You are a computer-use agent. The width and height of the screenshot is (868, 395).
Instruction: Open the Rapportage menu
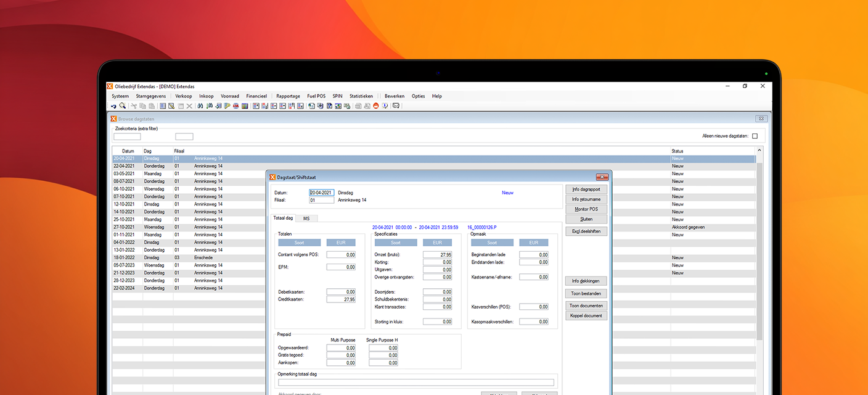tap(288, 96)
